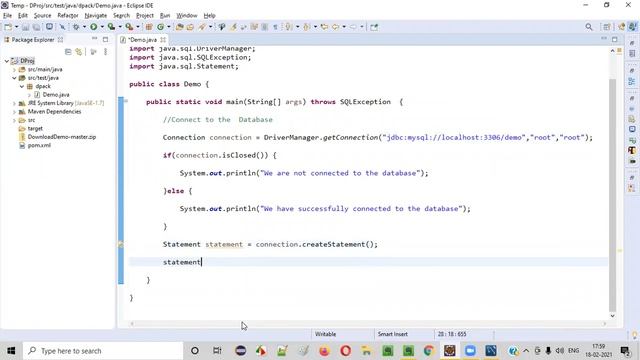Open the Console monitor icon in right trim
The height and width of the screenshot is (360, 640).
tap(632, 129)
